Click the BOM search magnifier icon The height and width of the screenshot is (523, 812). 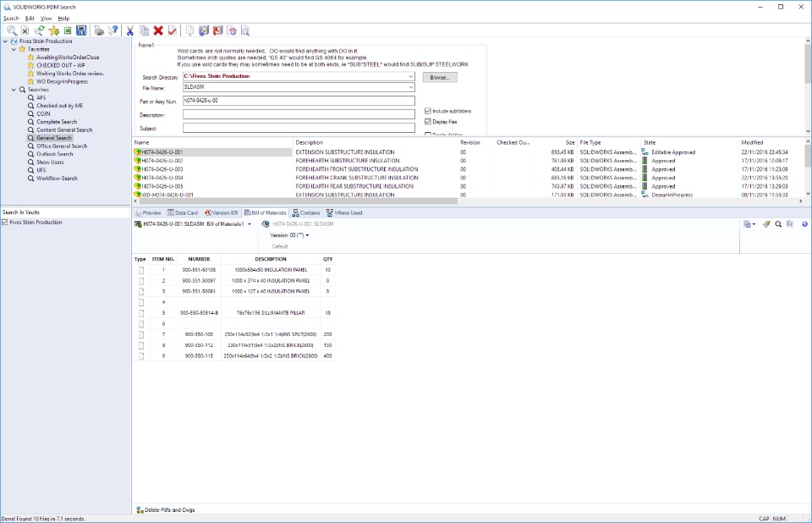778,224
